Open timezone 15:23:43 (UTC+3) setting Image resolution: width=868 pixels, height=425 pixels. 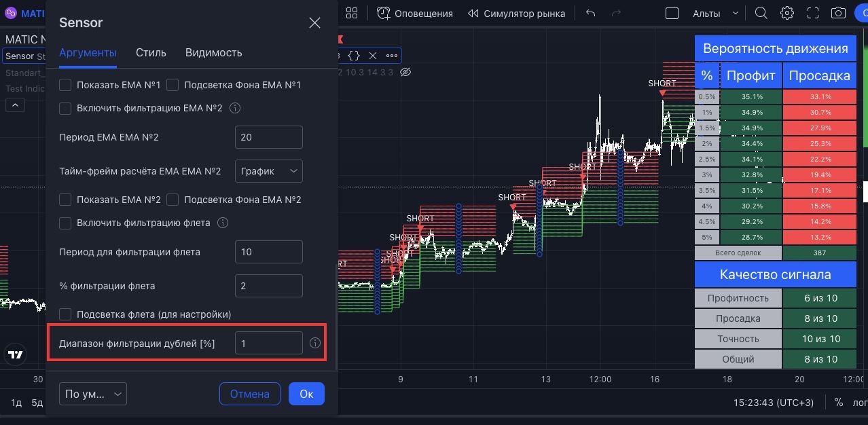(x=774, y=403)
